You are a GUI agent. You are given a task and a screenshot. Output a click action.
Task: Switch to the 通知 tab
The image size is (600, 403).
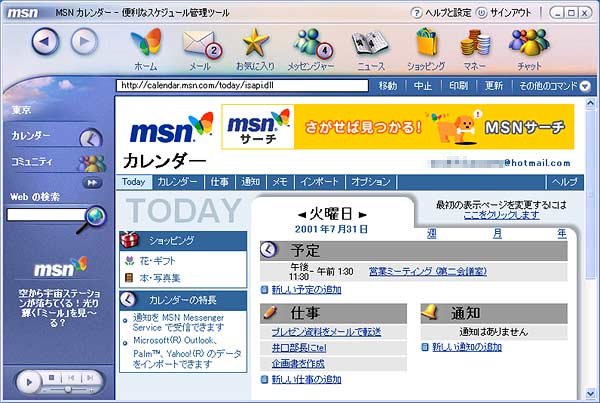[251, 182]
